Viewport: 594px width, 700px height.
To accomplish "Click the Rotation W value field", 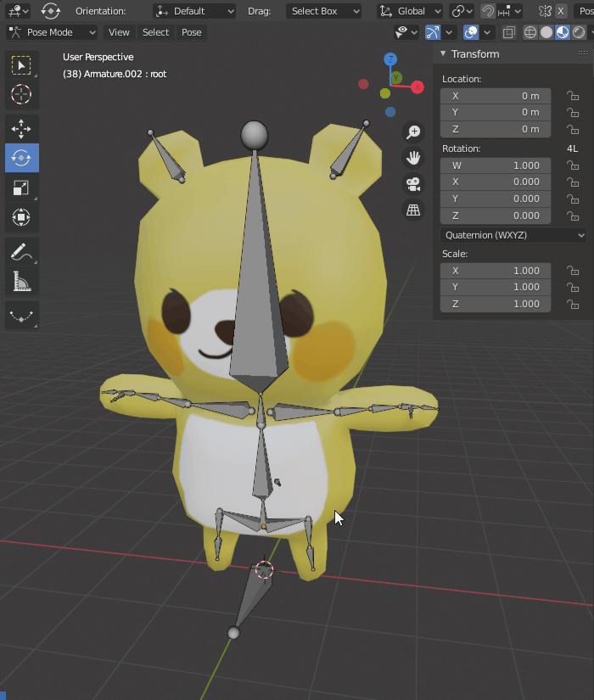I will [x=496, y=165].
